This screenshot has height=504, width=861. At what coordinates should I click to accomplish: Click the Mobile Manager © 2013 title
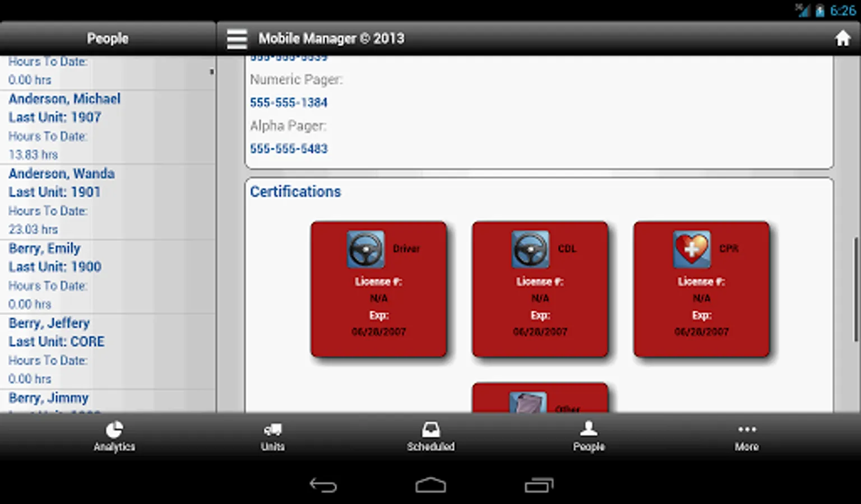[x=331, y=39]
